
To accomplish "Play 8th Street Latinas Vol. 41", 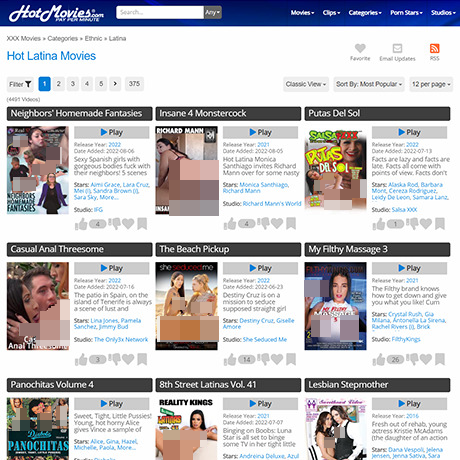I will (260, 404).
